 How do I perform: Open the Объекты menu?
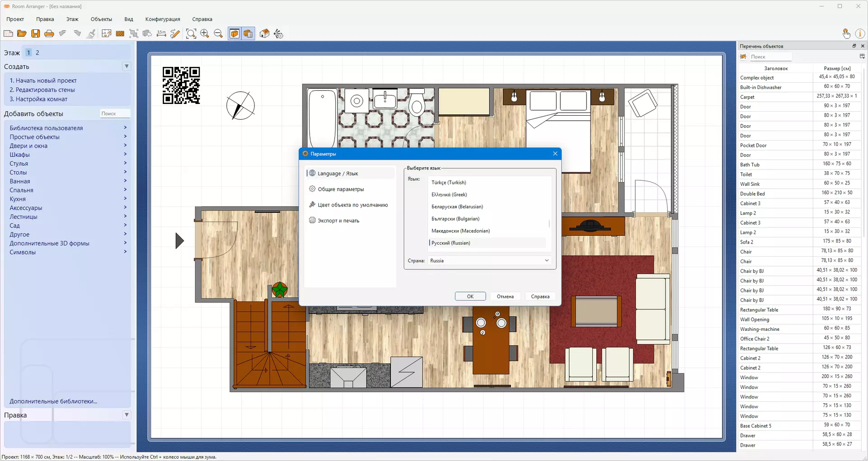tap(101, 19)
